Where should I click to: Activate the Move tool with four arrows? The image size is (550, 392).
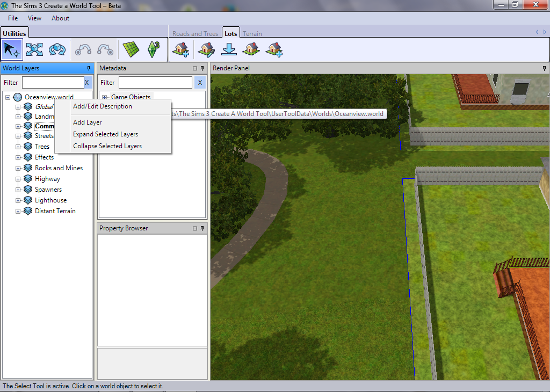pos(34,49)
